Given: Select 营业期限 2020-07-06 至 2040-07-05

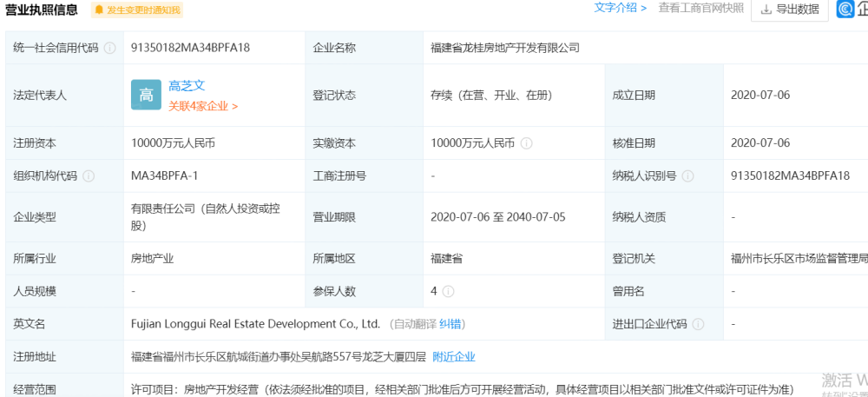Looking at the screenshot, I should click(x=498, y=217).
